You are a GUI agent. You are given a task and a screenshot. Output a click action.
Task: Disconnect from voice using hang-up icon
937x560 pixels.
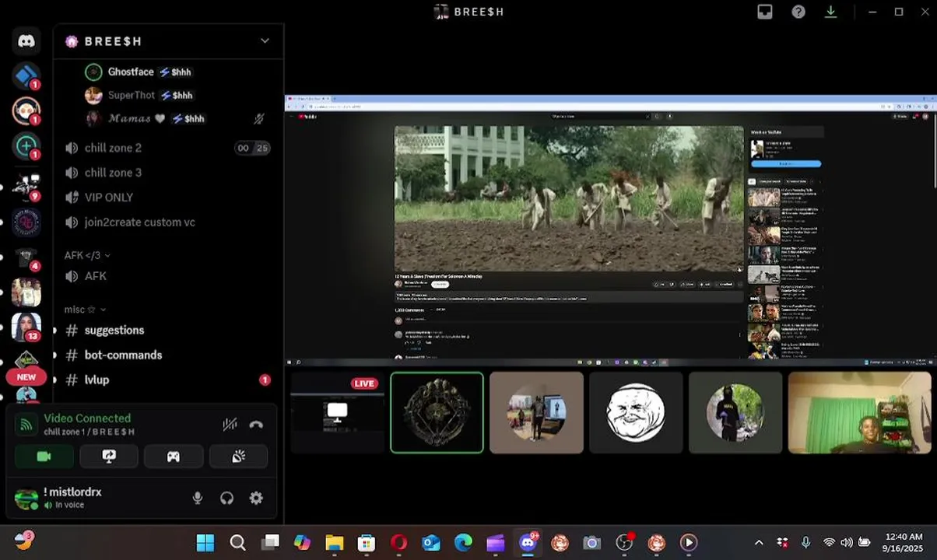click(x=256, y=424)
